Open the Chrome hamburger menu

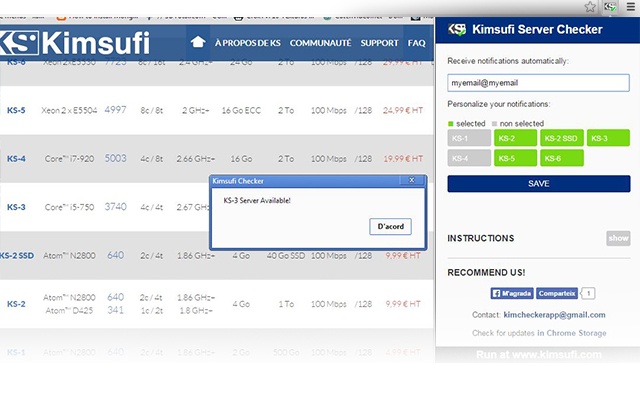(631, 7)
